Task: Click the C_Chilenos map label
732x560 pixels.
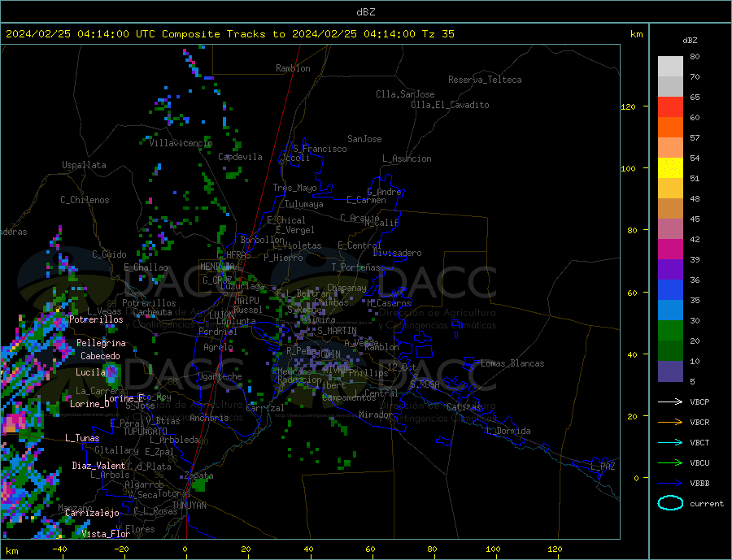Action: click(85, 200)
